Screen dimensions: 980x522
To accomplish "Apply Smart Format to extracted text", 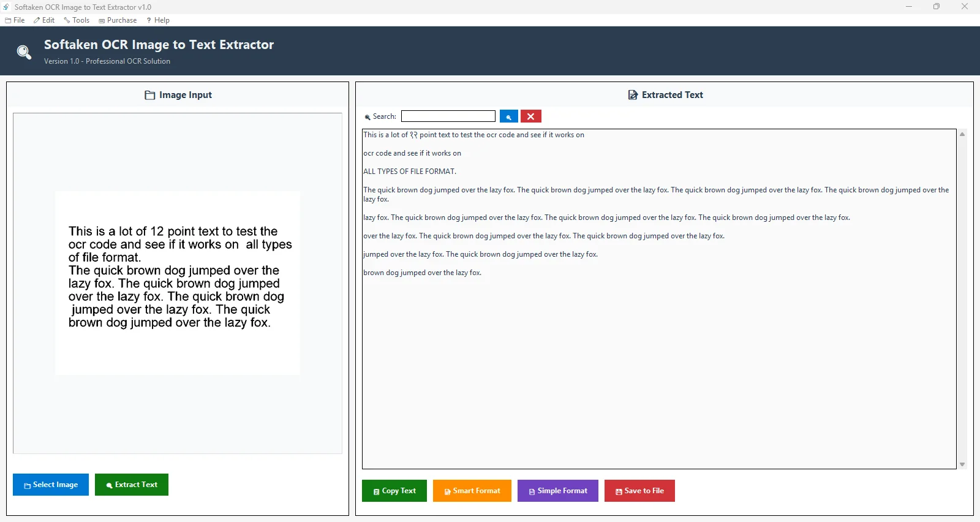I will pos(472,491).
